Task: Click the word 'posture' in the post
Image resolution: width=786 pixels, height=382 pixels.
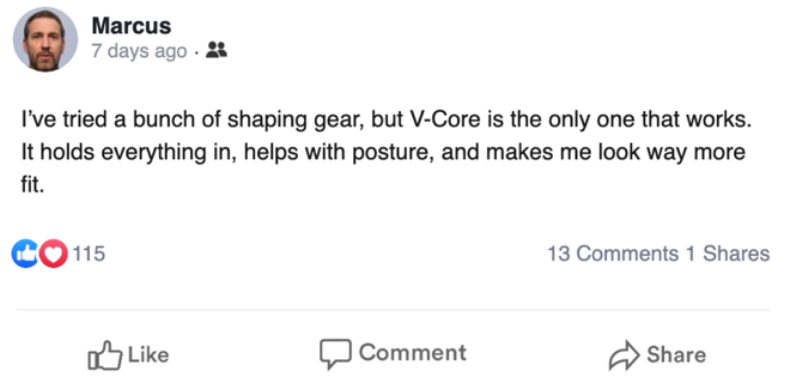Action: tap(385, 154)
